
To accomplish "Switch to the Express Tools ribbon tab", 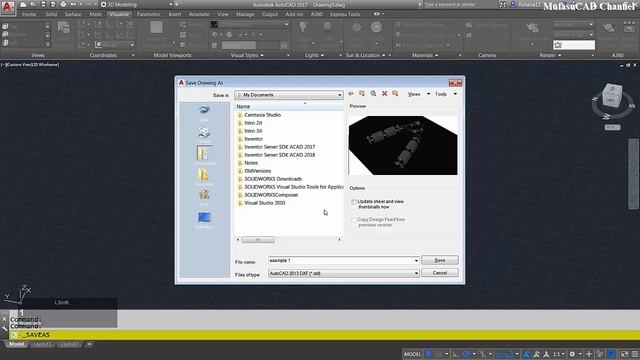I will point(345,14).
